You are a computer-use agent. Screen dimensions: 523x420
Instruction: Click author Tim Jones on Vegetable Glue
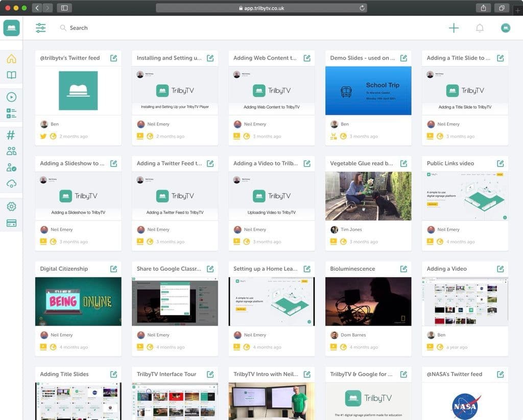pos(351,229)
